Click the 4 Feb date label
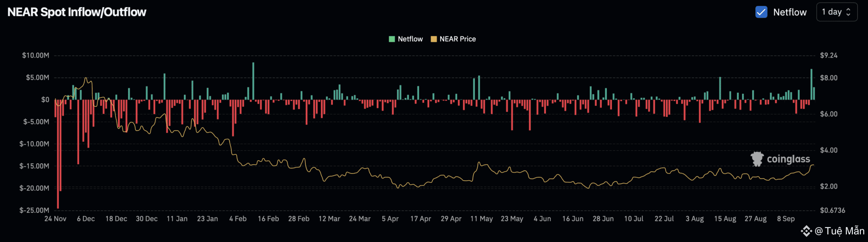 (238, 219)
